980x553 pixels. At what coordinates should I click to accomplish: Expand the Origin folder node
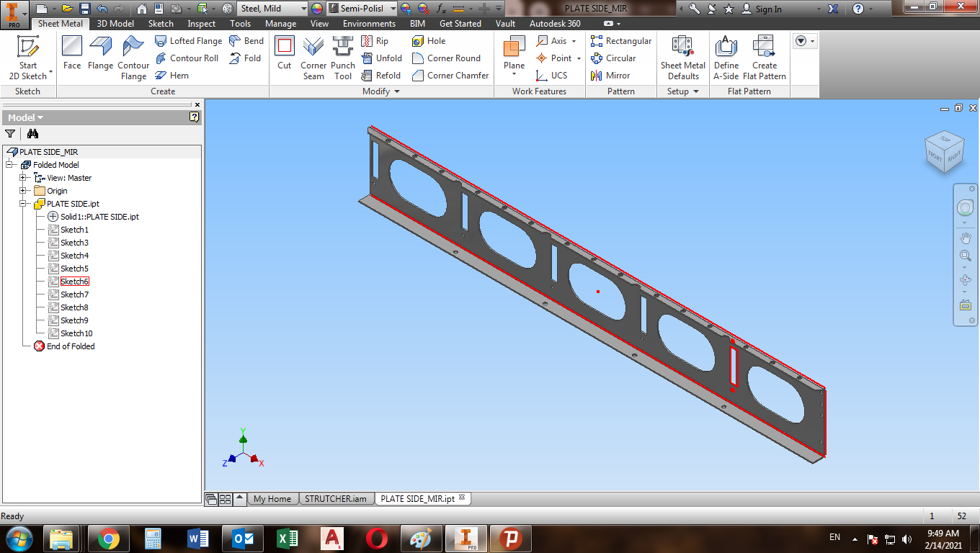click(x=23, y=191)
